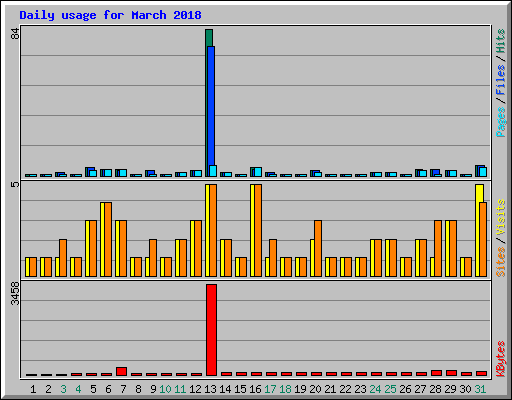
Task: Click the orange "Sites" legend label
Action: point(500,262)
